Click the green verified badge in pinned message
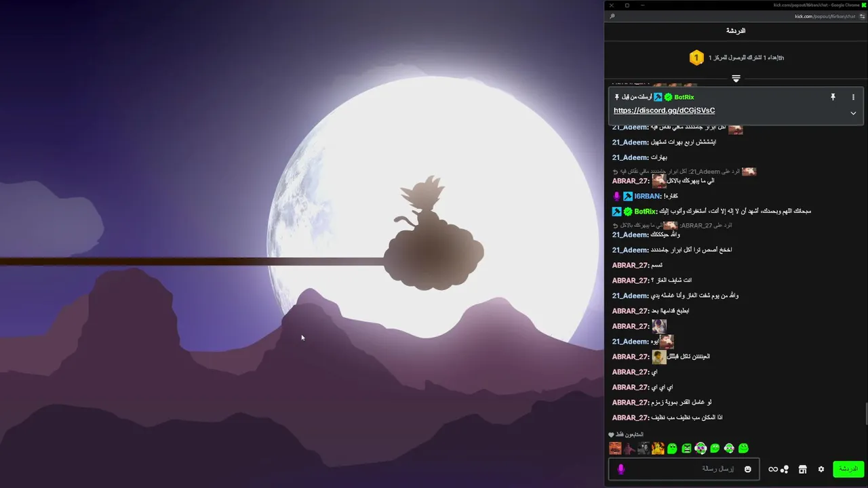The height and width of the screenshot is (488, 868). click(668, 97)
